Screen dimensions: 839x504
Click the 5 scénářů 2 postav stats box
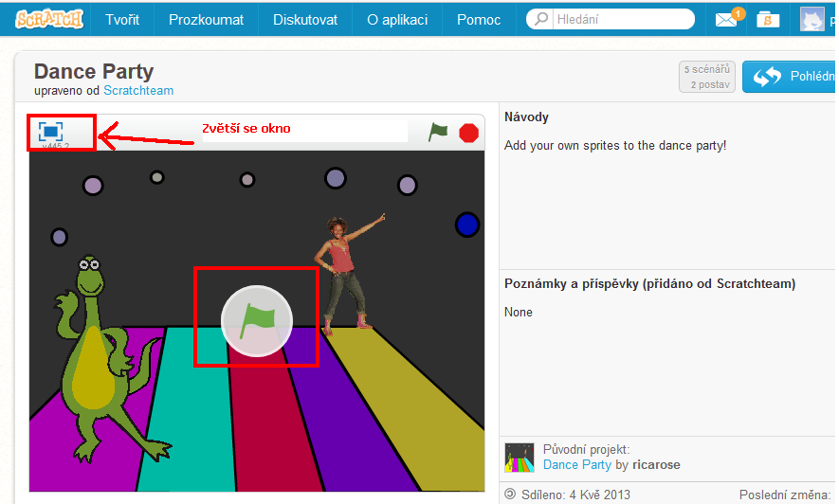coord(707,77)
